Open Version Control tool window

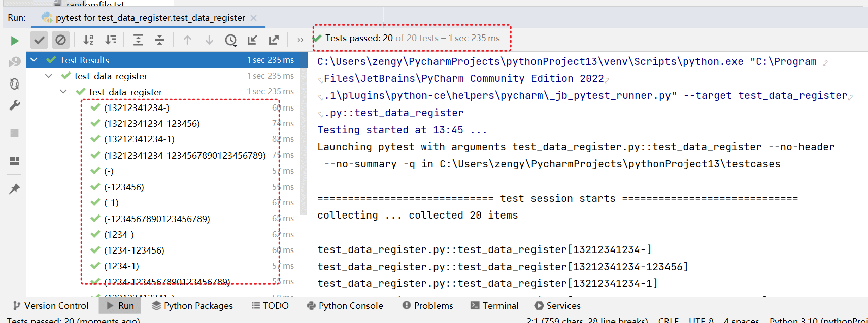[50, 305]
